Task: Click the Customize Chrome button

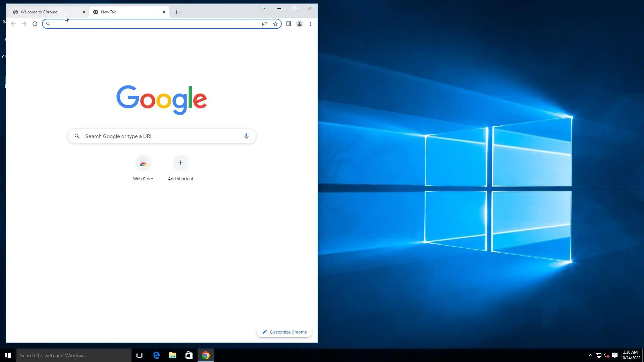Action: (x=284, y=332)
